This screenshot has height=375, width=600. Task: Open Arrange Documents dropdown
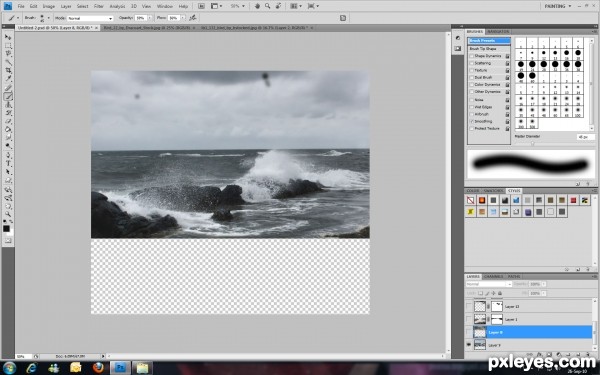(x=296, y=6)
